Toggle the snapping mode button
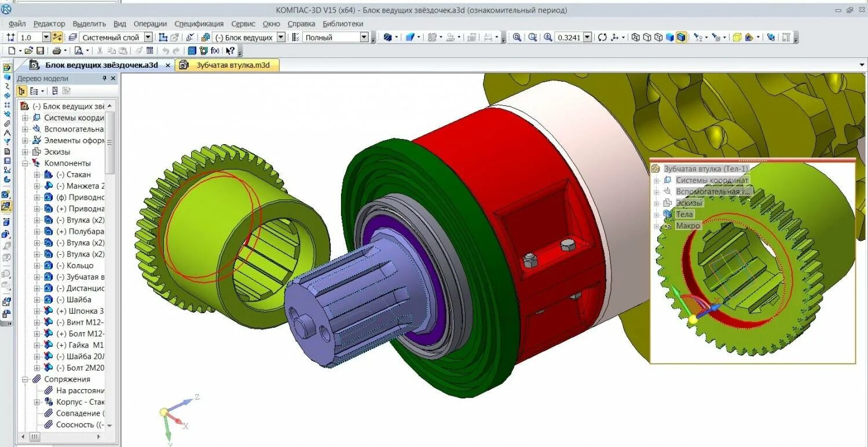Viewport: 868px width, 447px height. tap(57, 37)
